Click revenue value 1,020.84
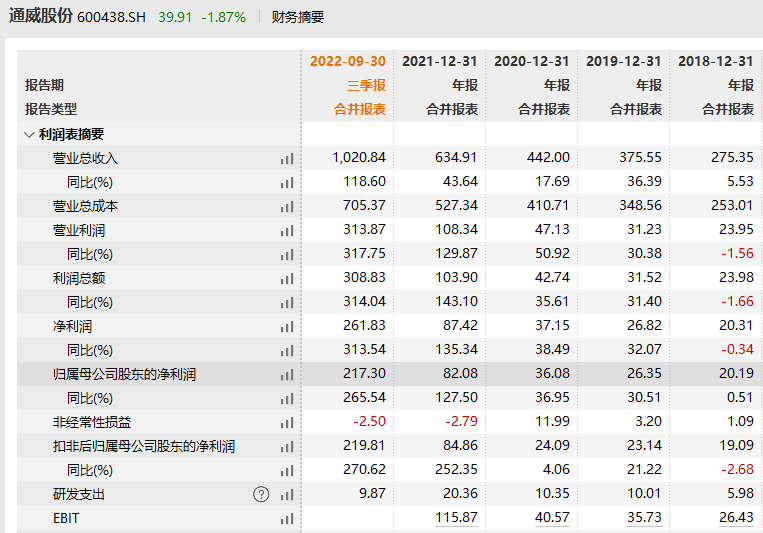The height and width of the screenshot is (533, 763). [x=359, y=158]
